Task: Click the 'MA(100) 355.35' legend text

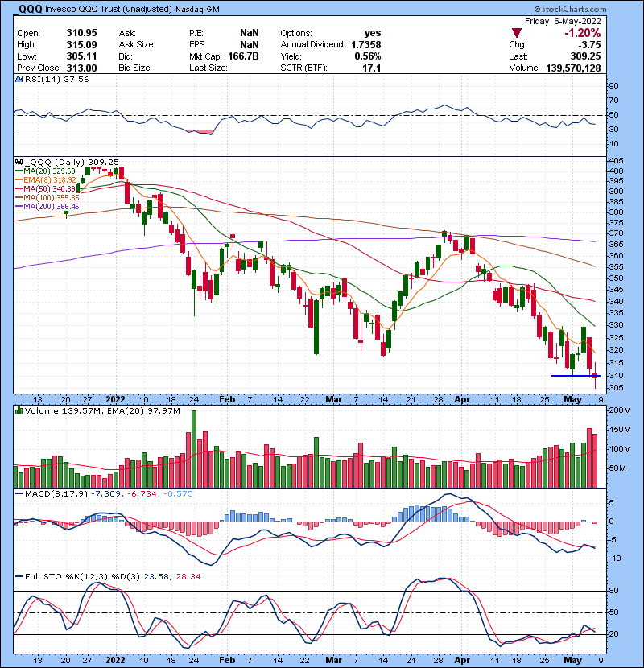Action: [52, 198]
